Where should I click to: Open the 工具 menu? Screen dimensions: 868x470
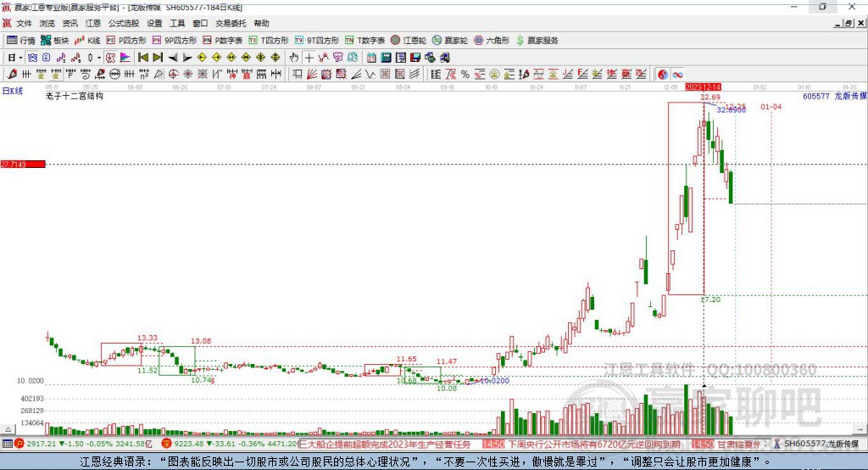177,23
